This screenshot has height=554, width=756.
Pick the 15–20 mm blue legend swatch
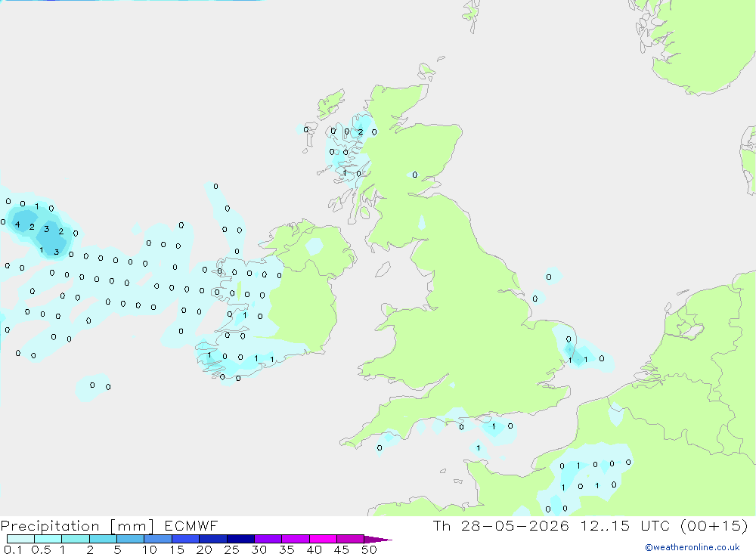[186, 539]
